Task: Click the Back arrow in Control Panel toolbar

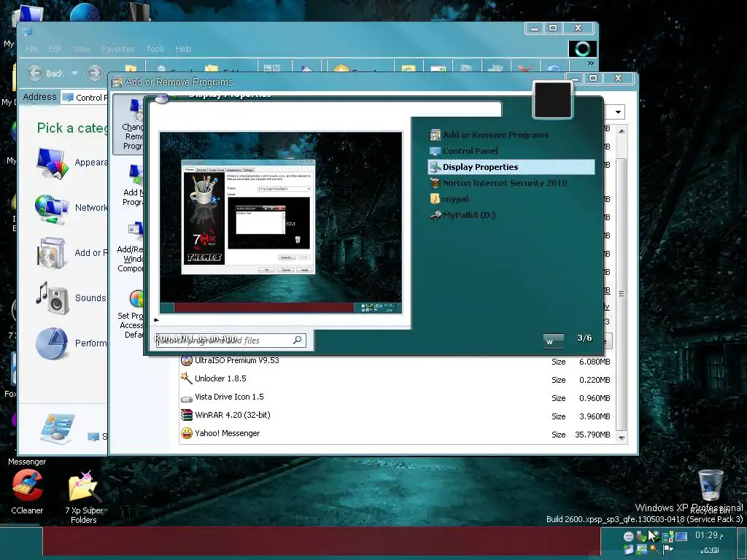Action: [35, 73]
